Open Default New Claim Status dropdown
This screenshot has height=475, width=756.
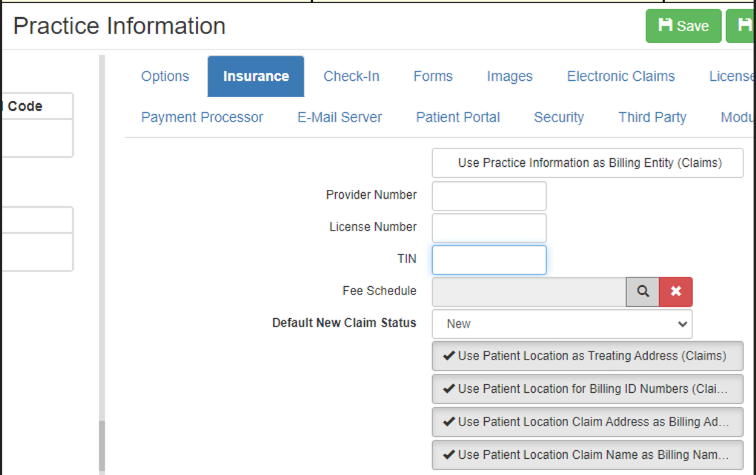coord(562,324)
